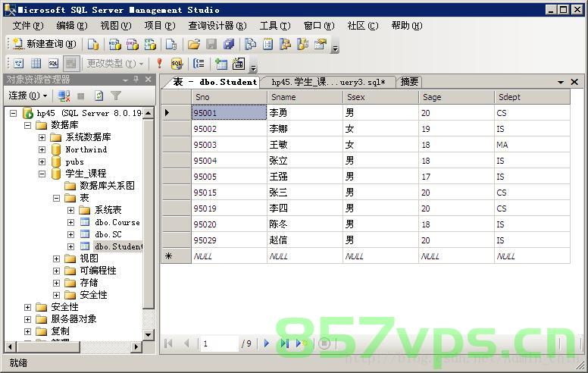
Task: Click the object explorer vertical scroll down arrow
Action: (x=149, y=335)
